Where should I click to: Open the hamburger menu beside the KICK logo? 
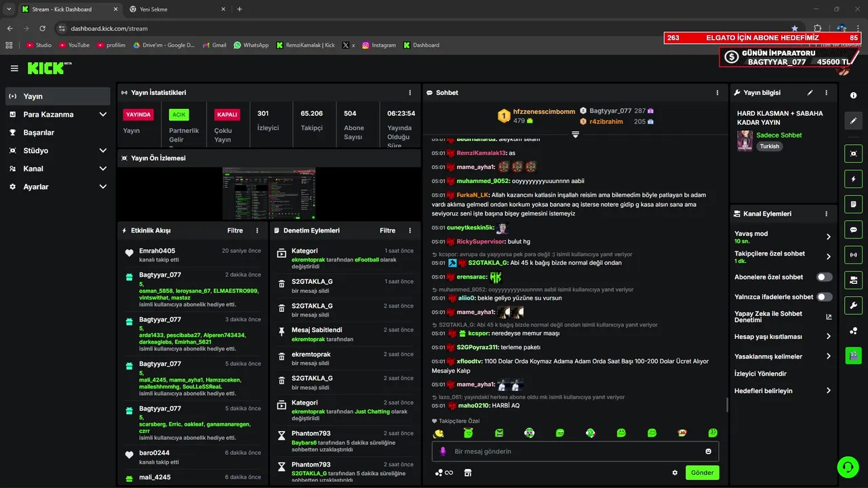click(x=14, y=68)
